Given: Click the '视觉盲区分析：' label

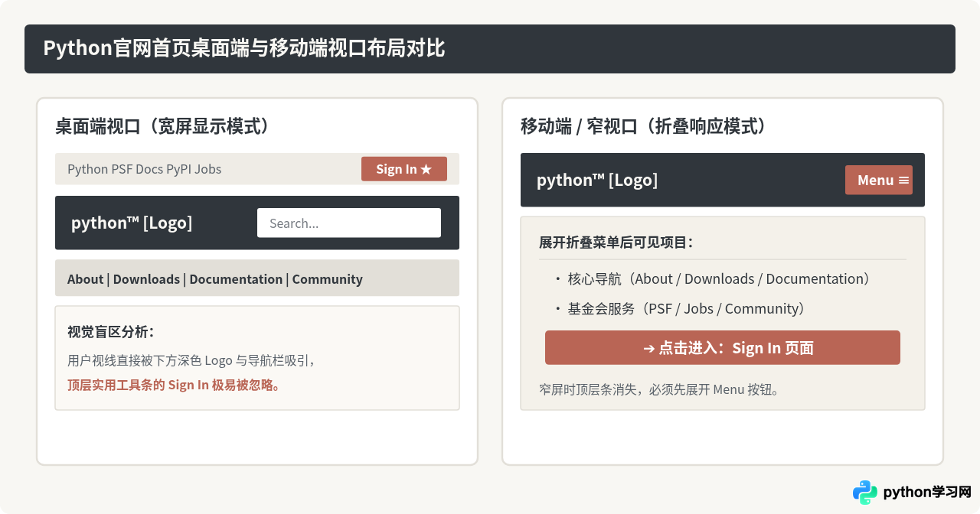Looking at the screenshot, I should click(111, 331).
